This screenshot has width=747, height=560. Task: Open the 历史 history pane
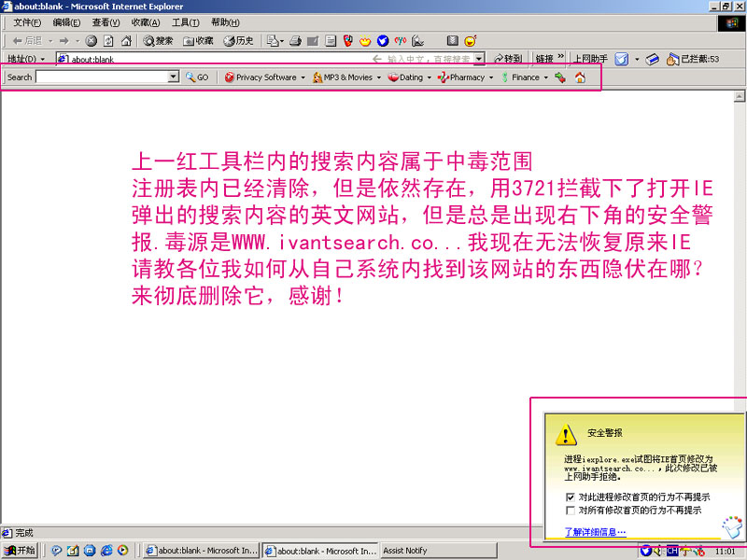[x=239, y=41]
